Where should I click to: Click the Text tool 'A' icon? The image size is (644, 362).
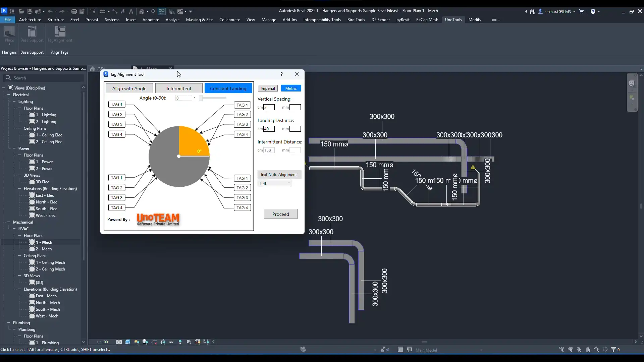pyautogui.click(x=131, y=11)
